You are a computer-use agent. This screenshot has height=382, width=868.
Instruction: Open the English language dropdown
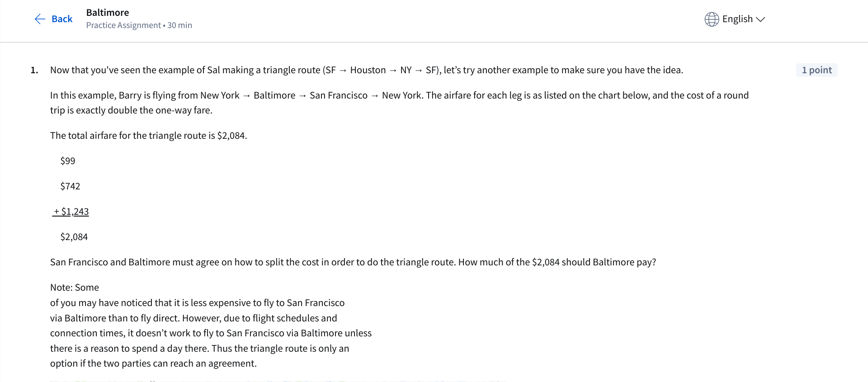click(737, 19)
